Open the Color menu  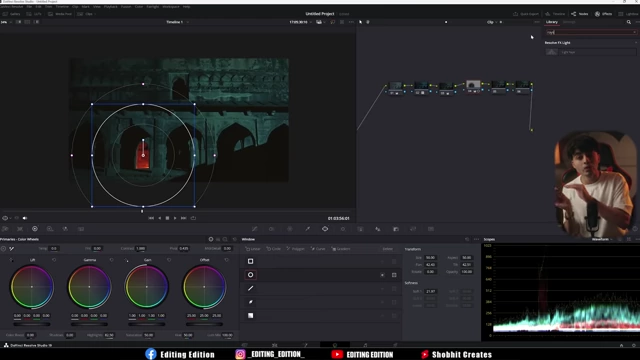pos(139,7)
